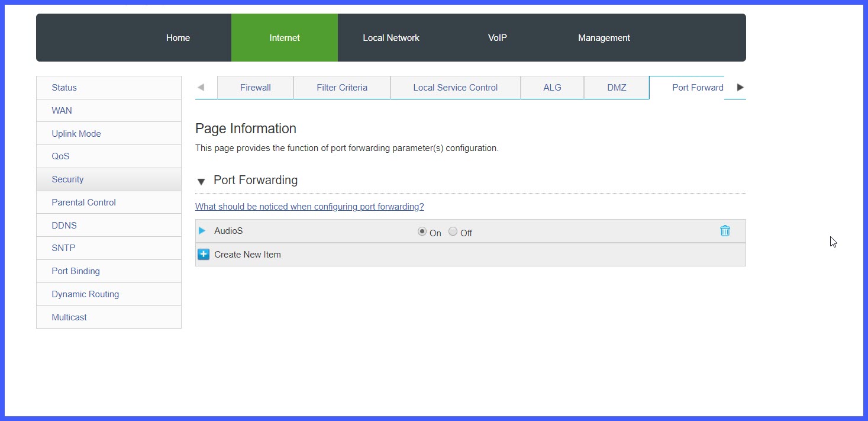Switch to the Firewall tab
The width and height of the screenshot is (868, 421).
point(256,88)
